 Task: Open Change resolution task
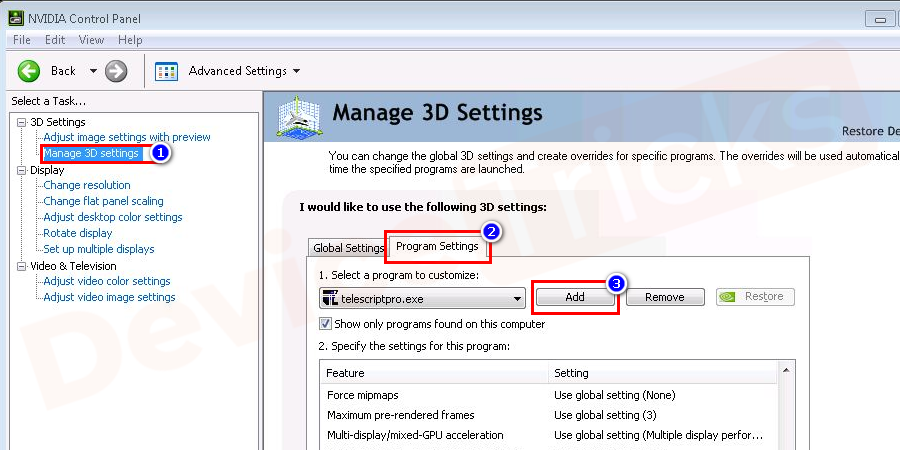point(87,185)
